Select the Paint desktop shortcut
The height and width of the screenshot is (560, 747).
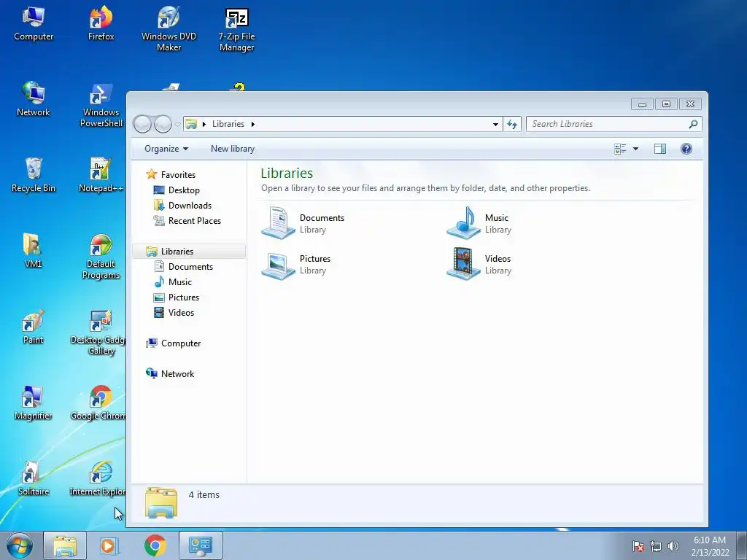pyautogui.click(x=33, y=327)
